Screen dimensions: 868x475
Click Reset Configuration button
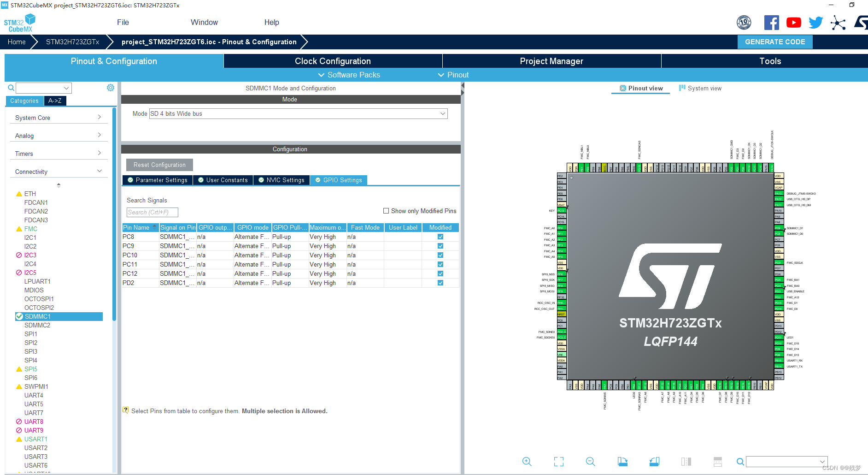coord(159,165)
